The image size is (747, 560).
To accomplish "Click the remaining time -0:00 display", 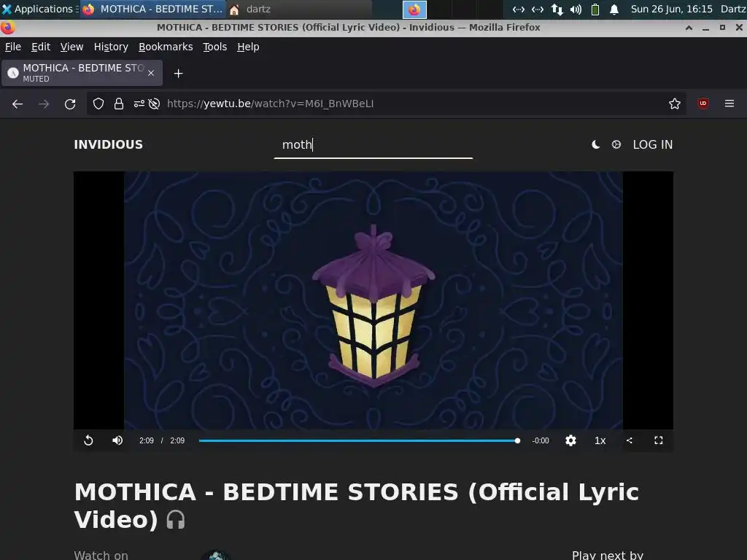I will pos(541,440).
